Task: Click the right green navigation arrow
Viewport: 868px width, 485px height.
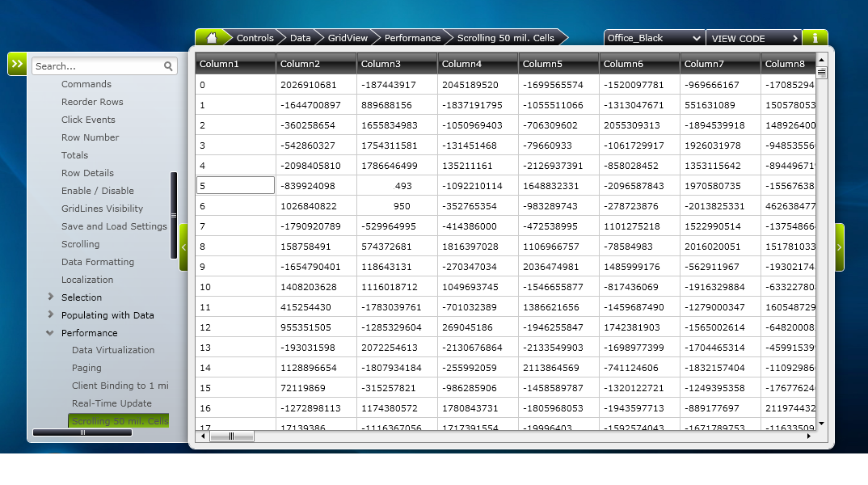Action: pyautogui.click(x=839, y=247)
